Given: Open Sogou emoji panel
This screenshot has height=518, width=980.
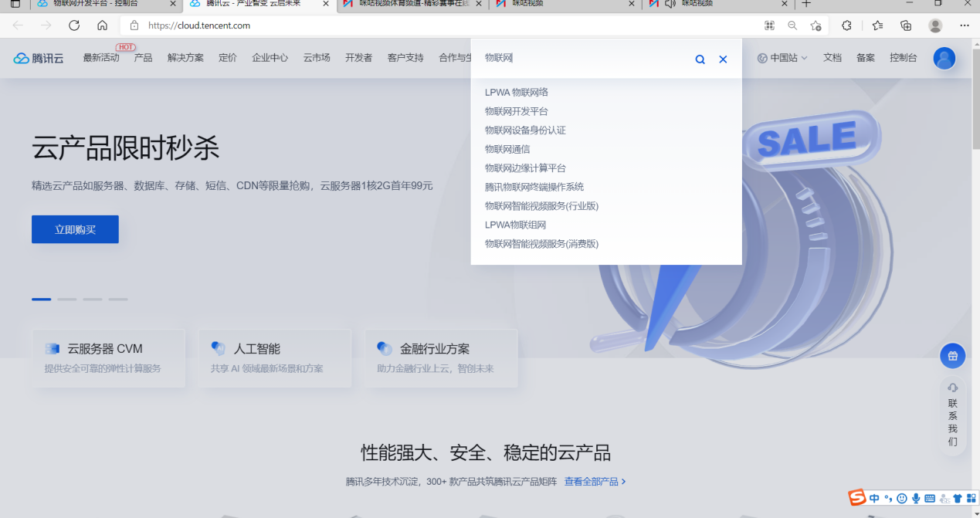Looking at the screenshot, I should [902, 499].
